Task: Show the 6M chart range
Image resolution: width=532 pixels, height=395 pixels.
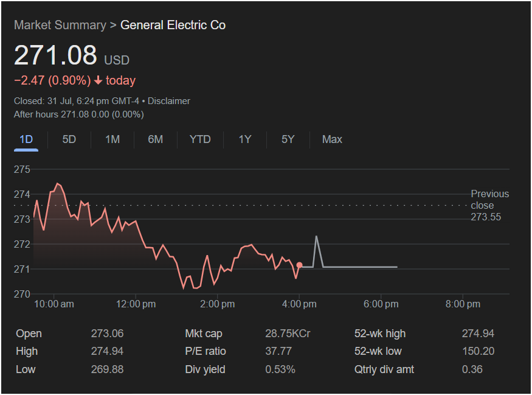Action: [156, 139]
